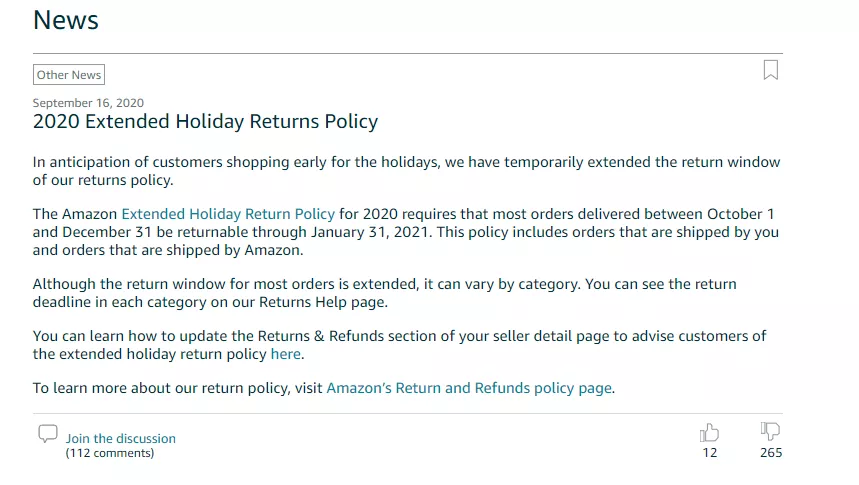Click the September 16, 2020 date

point(88,103)
